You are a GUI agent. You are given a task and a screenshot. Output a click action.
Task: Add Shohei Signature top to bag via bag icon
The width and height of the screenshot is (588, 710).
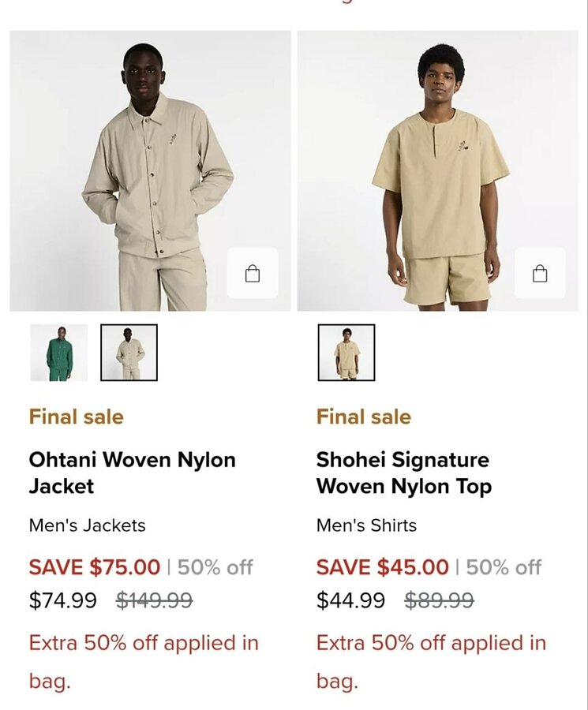(x=540, y=273)
